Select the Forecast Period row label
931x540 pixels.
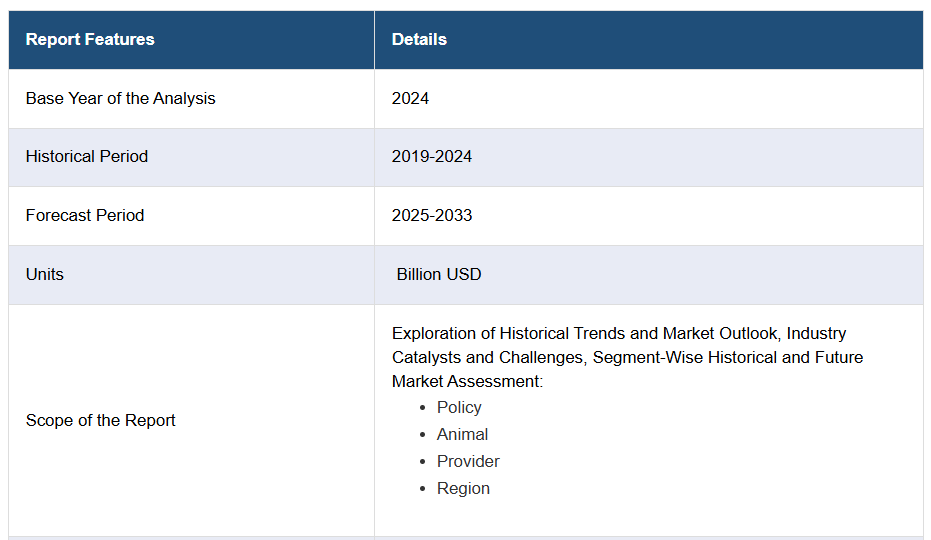point(85,215)
